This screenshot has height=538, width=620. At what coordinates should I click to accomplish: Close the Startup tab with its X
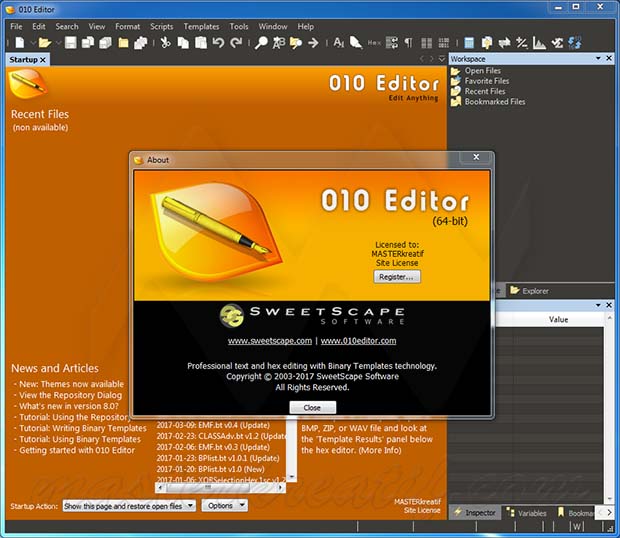43,60
